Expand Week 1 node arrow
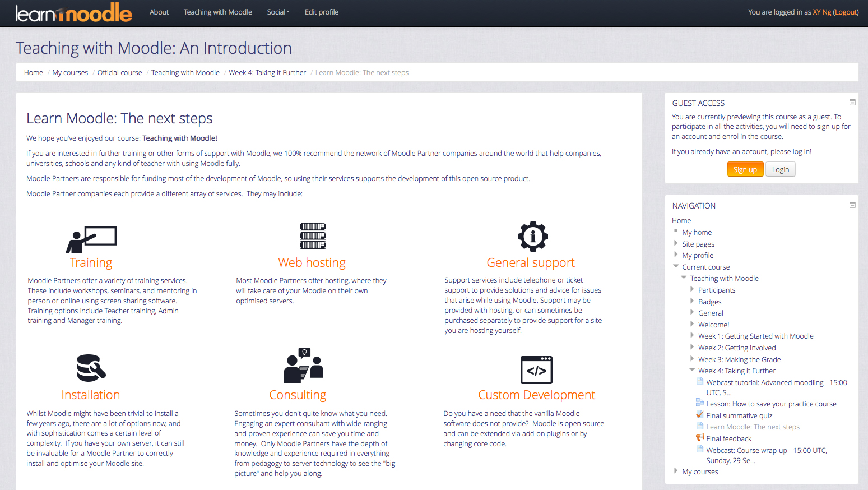 tap(692, 335)
